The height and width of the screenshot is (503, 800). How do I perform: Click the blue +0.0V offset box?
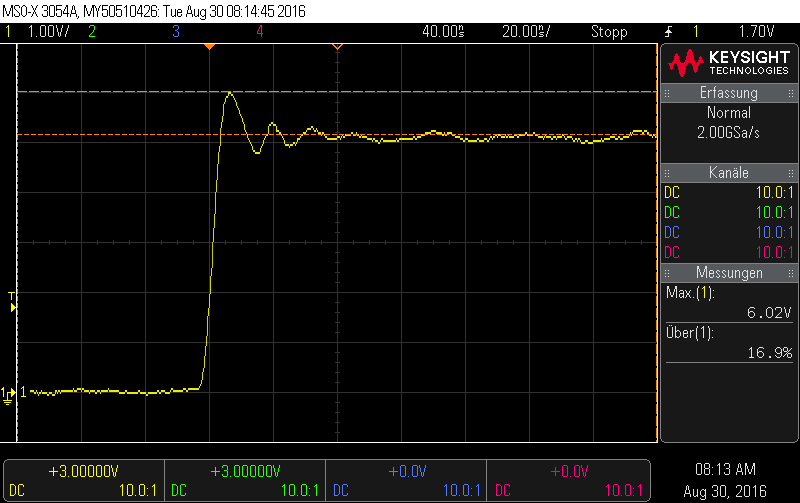(x=406, y=481)
